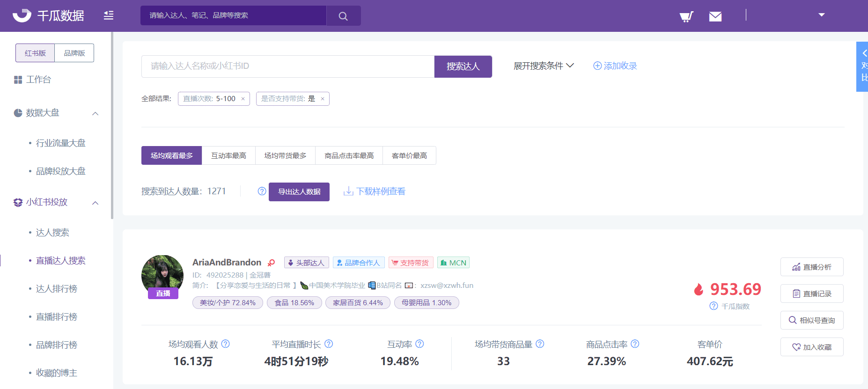Select 互动率最高 sort tab
Viewport: 868px width, 389px height.
pyautogui.click(x=228, y=155)
